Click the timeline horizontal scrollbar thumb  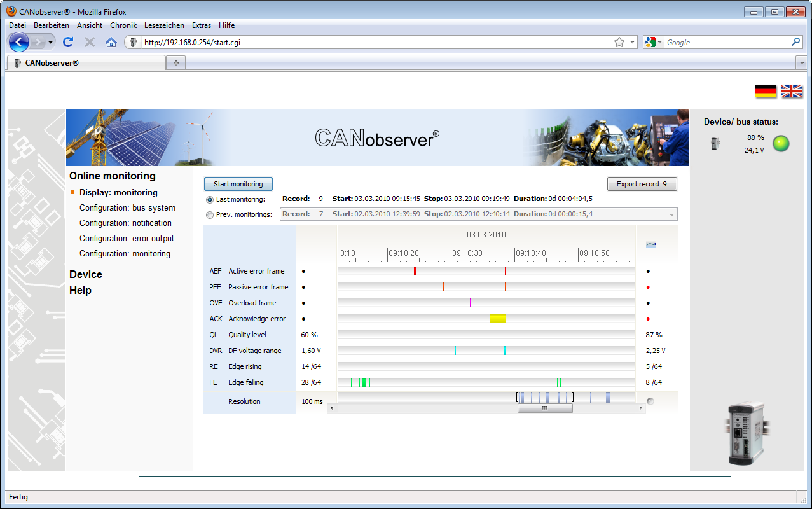(x=545, y=408)
